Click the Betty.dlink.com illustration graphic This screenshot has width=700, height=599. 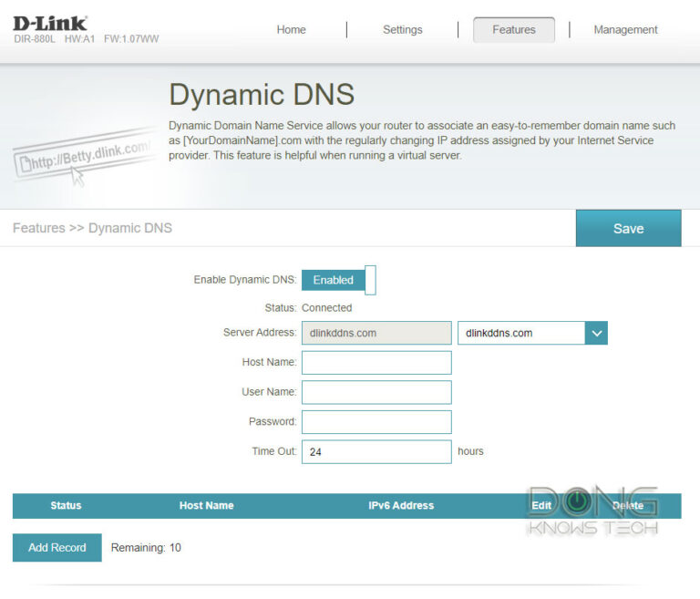[x=83, y=157]
